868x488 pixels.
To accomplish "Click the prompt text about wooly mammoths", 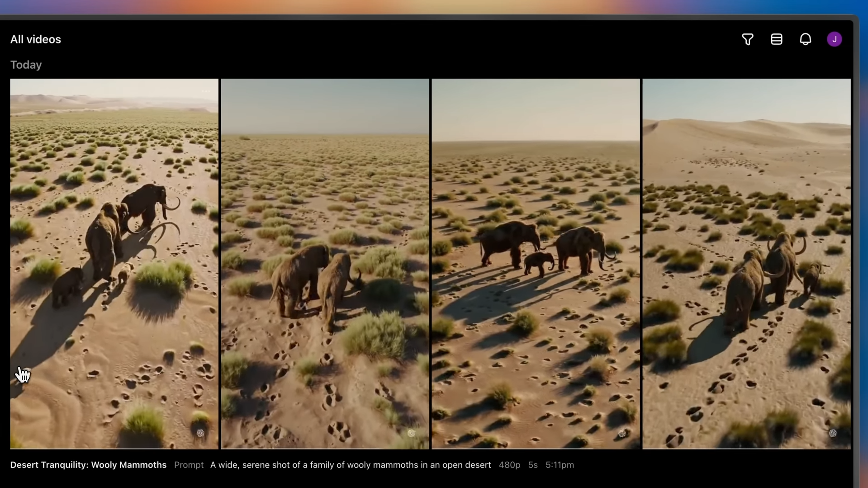I will pos(350,465).
